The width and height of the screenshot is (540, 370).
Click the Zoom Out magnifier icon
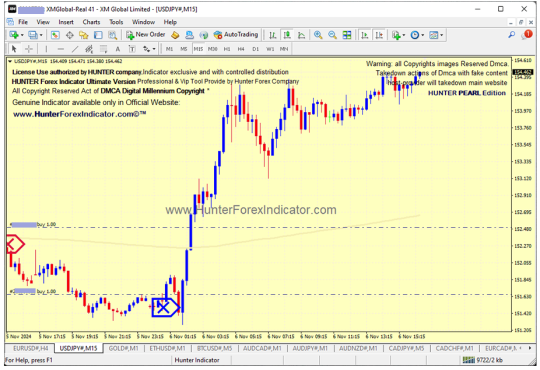(332, 35)
